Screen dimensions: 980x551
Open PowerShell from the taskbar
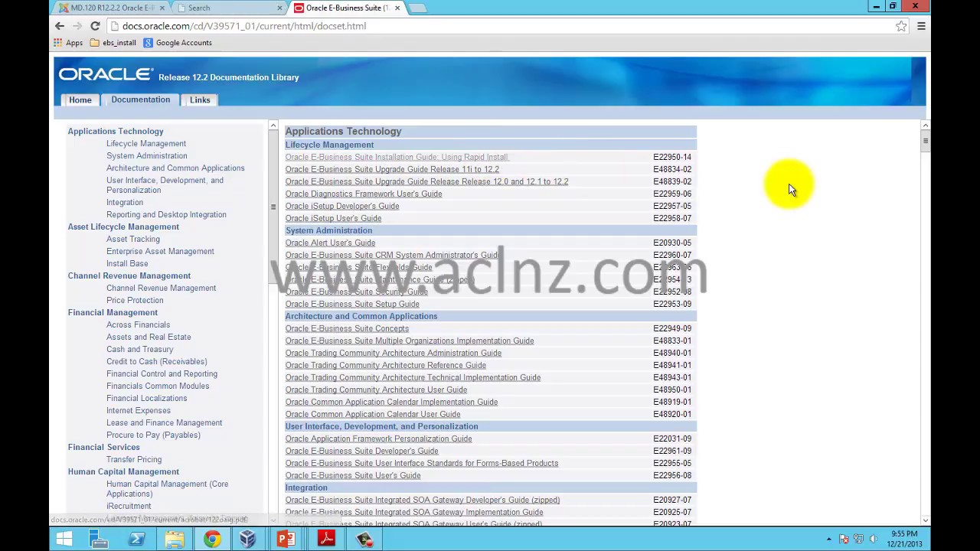(x=137, y=540)
